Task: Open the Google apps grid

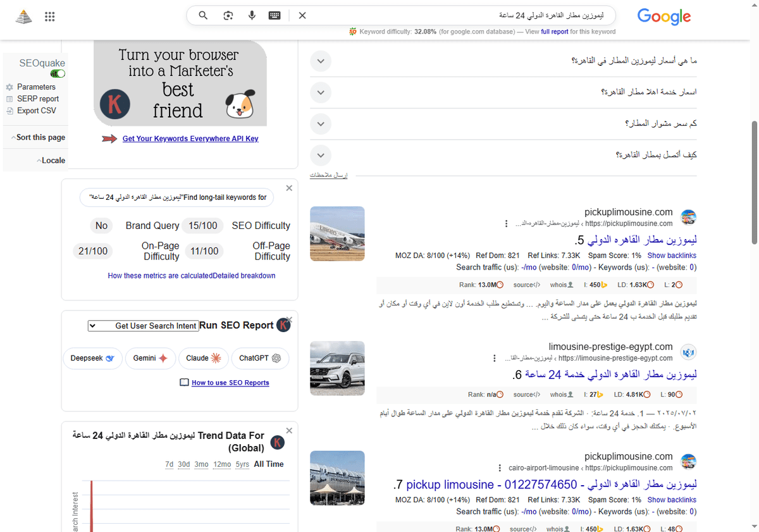Action: point(49,16)
